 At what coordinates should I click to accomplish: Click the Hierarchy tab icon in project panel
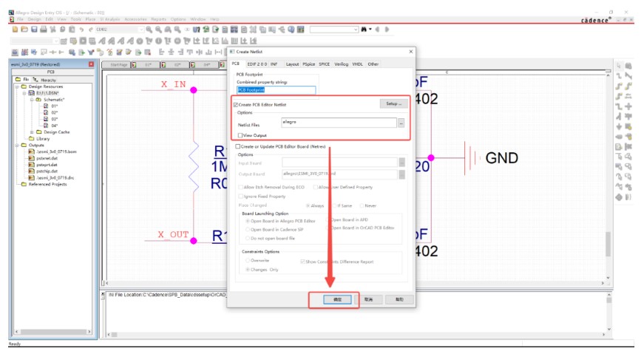click(35, 80)
